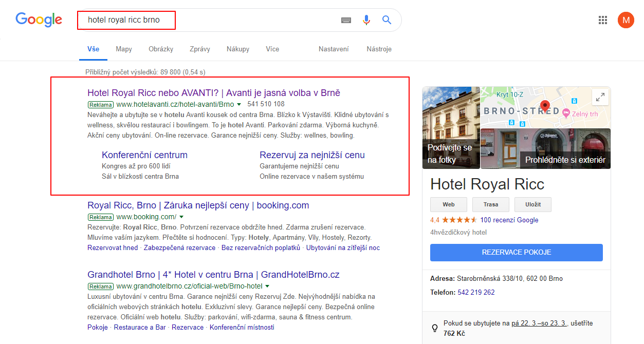Open the Google apps grid
The image size is (644, 344).
603,20
